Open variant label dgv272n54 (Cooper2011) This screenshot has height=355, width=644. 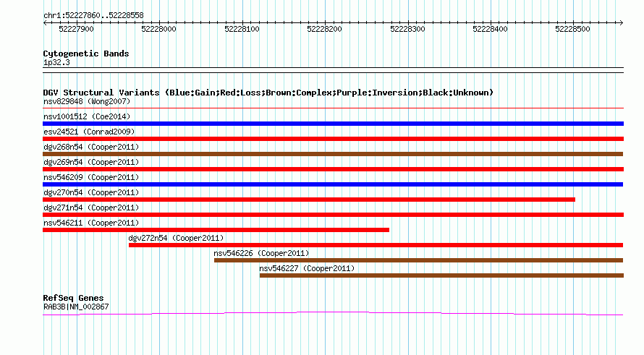[x=176, y=238]
